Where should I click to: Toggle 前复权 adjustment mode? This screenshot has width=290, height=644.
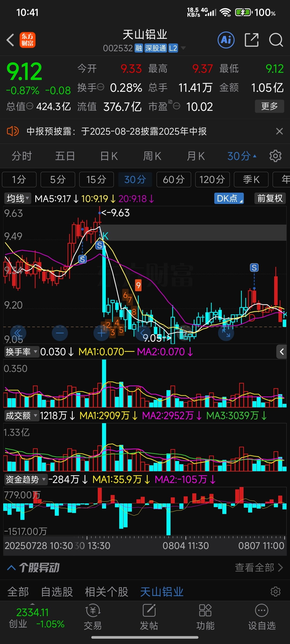270,199
